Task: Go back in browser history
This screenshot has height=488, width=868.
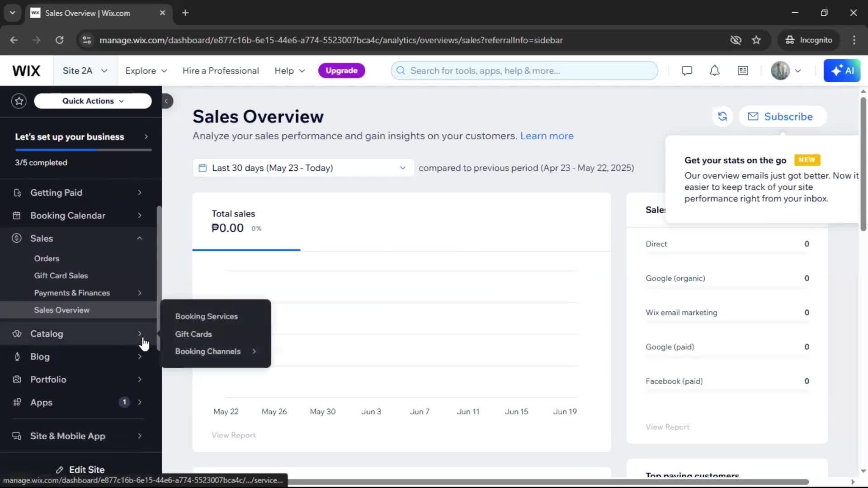Action: pyautogui.click(x=14, y=40)
